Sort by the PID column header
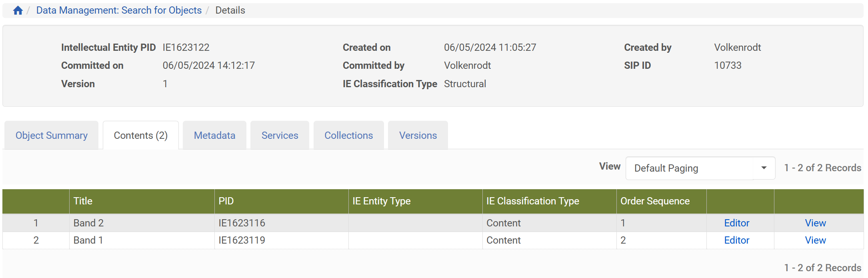 (226, 201)
